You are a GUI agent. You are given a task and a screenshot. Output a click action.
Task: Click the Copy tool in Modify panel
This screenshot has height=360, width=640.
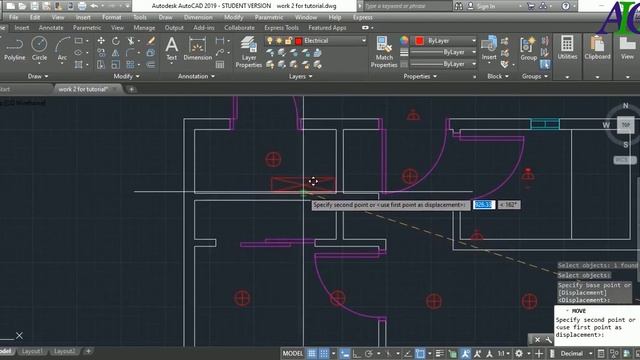(101, 53)
